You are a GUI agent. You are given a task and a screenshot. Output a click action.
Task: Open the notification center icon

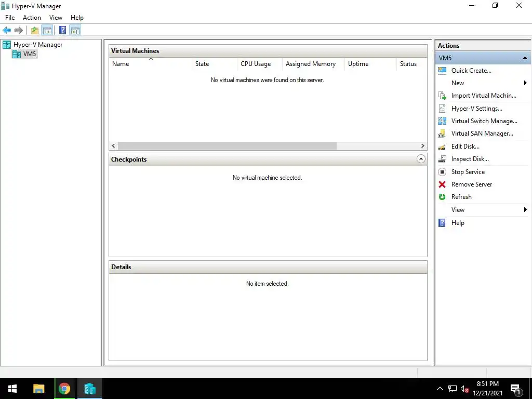(x=516, y=389)
